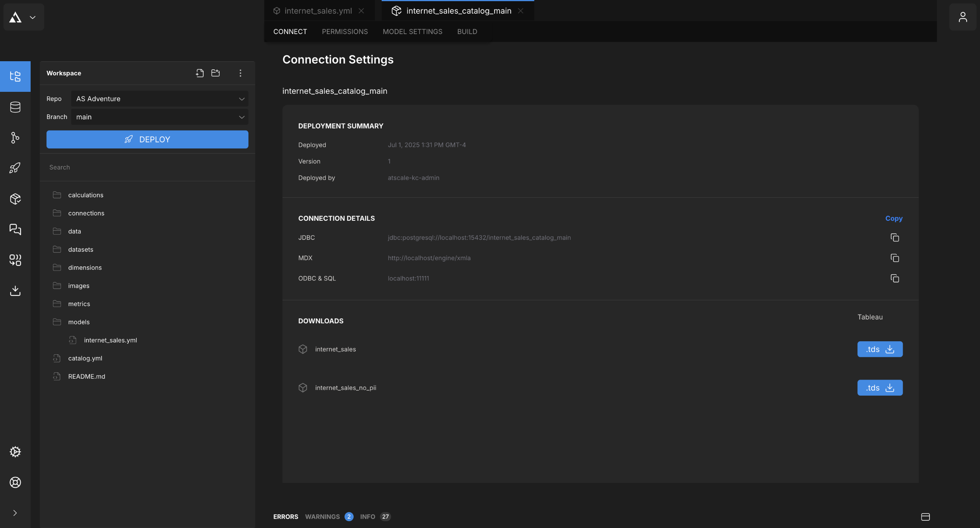Download .tds for internet_sales_no_pii
The width and height of the screenshot is (980, 528).
(880, 388)
